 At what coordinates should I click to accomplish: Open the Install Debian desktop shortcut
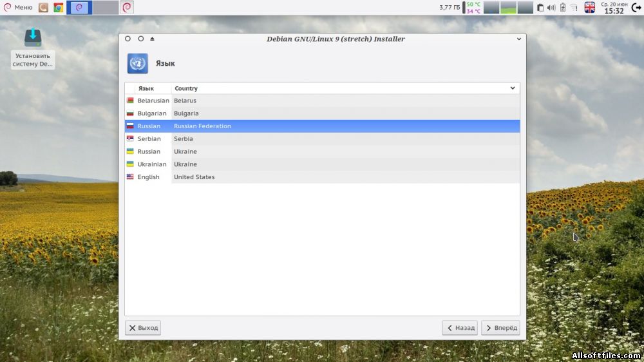click(33, 48)
